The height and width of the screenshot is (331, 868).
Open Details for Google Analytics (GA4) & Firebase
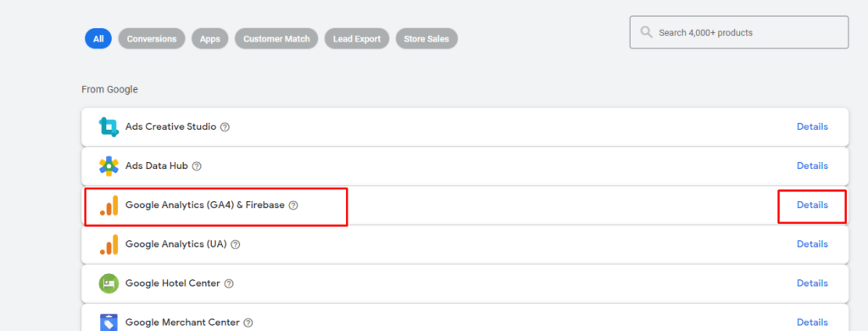tap(812, 205)
